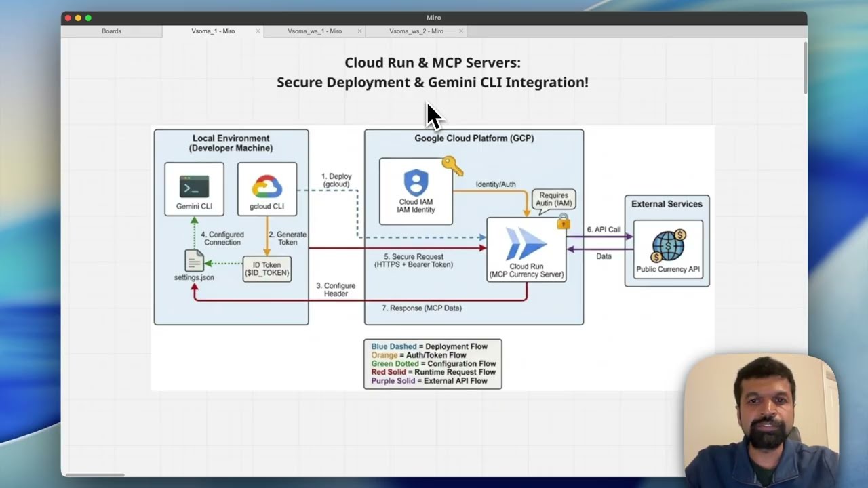This screenshot has width=868, height=488.
Task: Select the Vsoma_1 - Miro tab
Action: click(213, 31)
